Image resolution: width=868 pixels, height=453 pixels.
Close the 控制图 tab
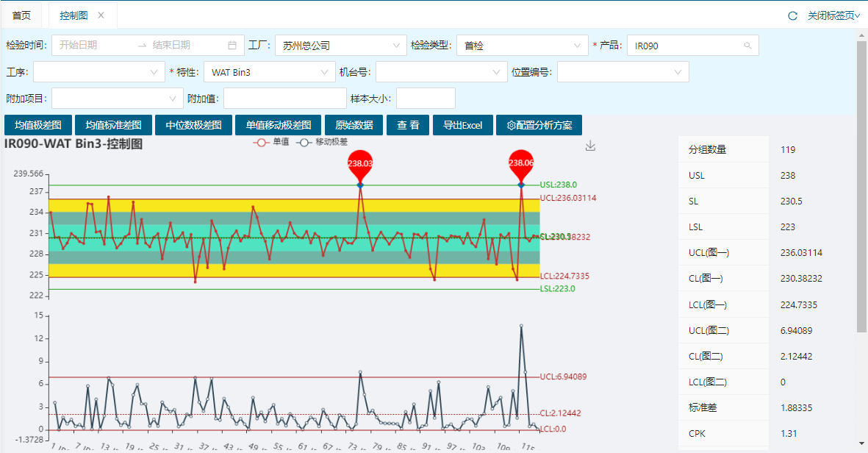101,15
